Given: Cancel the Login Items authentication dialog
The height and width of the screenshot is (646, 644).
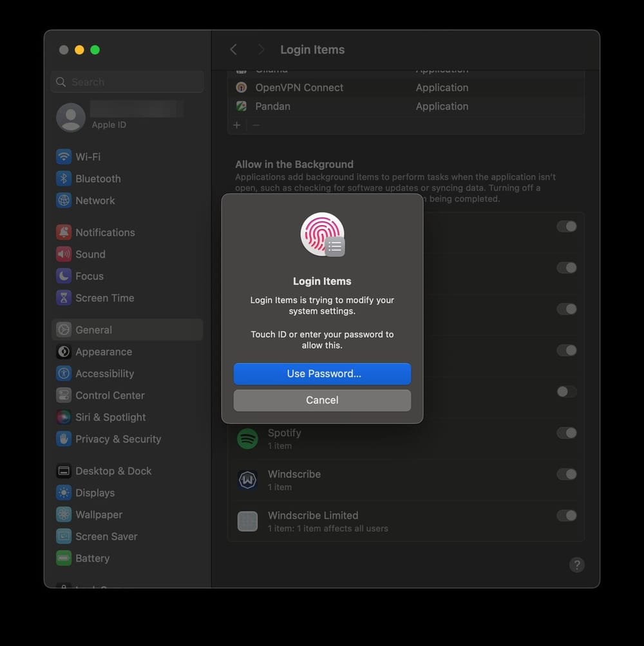Looking at the screenshot, I should click(x=322, y=399).
